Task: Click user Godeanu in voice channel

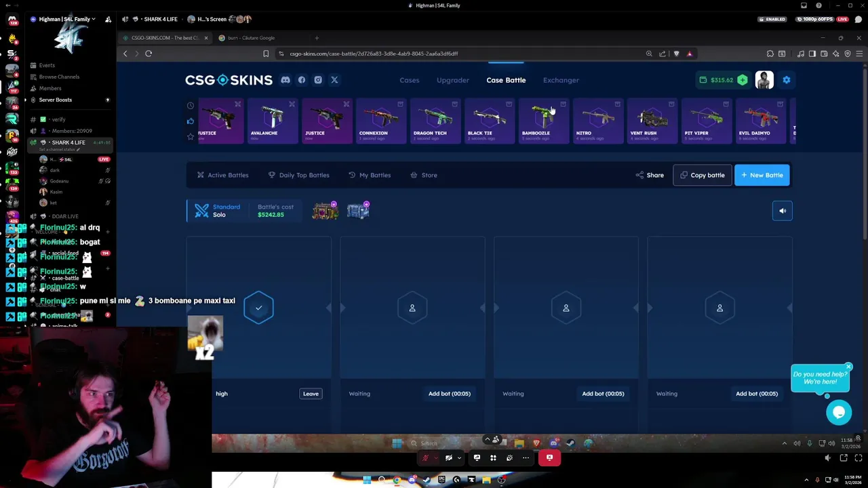Action: point(59,181)
